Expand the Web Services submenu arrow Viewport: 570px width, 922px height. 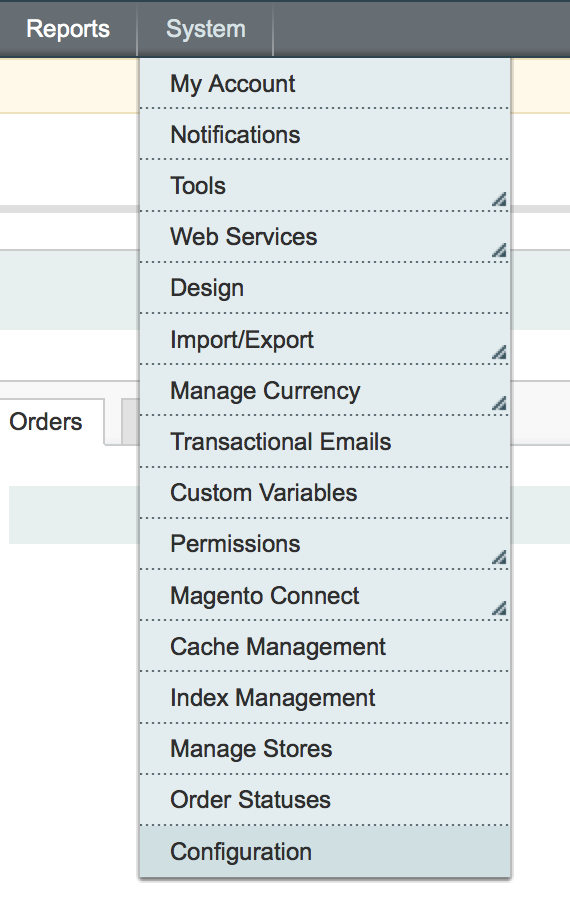pos(499,251)
